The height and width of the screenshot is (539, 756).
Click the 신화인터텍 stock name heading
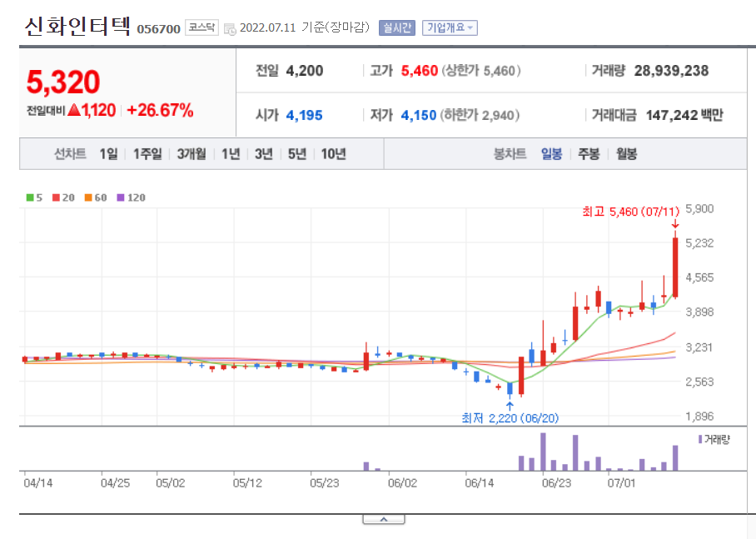click(77, 26)
